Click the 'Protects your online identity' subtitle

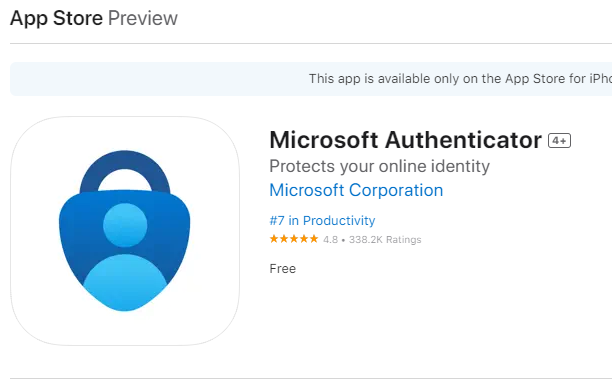tap(379, 166)
